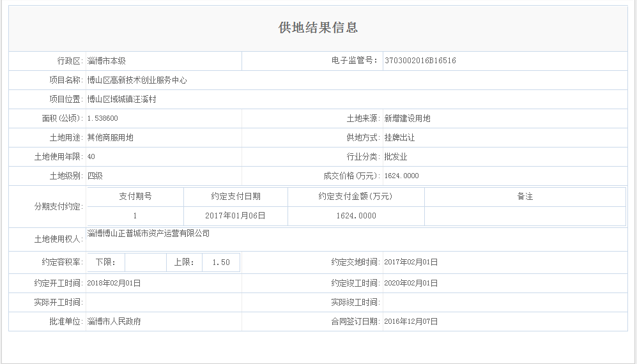Screen dimensions: 637x364
Task: Click the 约定支付日期 column header
Action: (236, 196)
